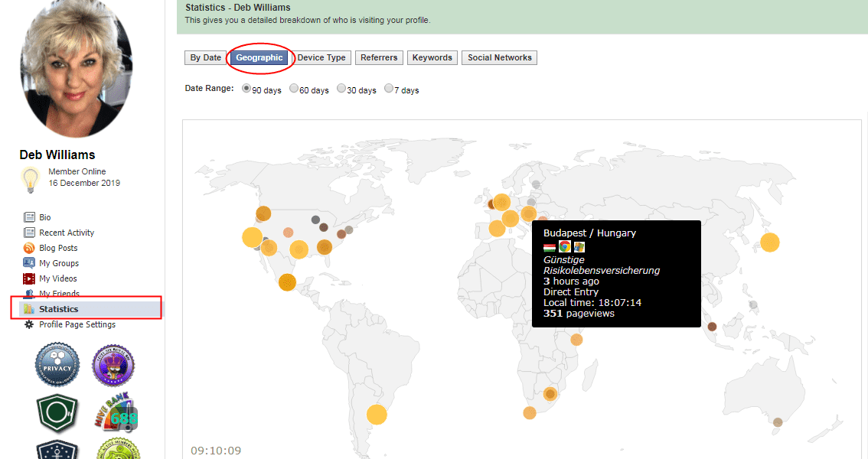Open the Social Networks tab
This screenshot has height=459, width=868.
(x=499, y=57)
